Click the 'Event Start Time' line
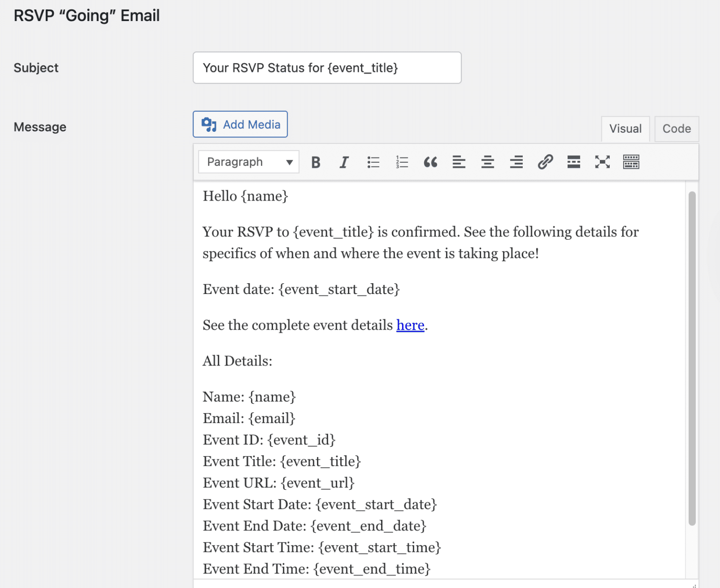This screenshot has width=720, height=588. (322, 547)
